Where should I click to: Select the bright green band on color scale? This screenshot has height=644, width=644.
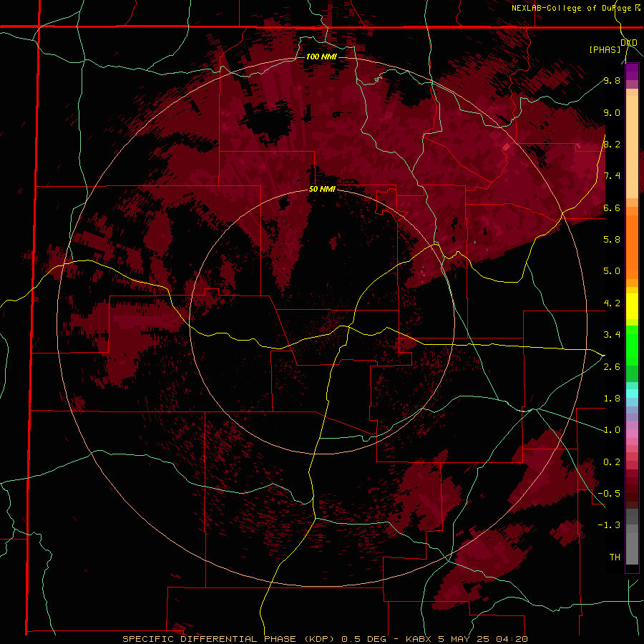[632, 345]
